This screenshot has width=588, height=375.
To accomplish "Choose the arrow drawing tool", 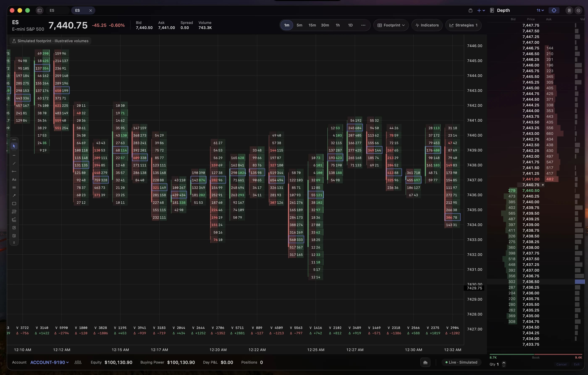I will (14, 195).
